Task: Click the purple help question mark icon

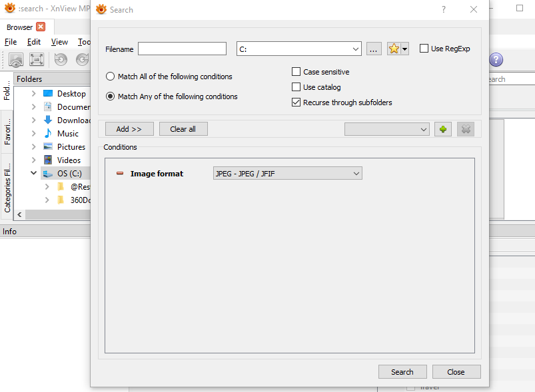Action: click(x=496, y=60)
